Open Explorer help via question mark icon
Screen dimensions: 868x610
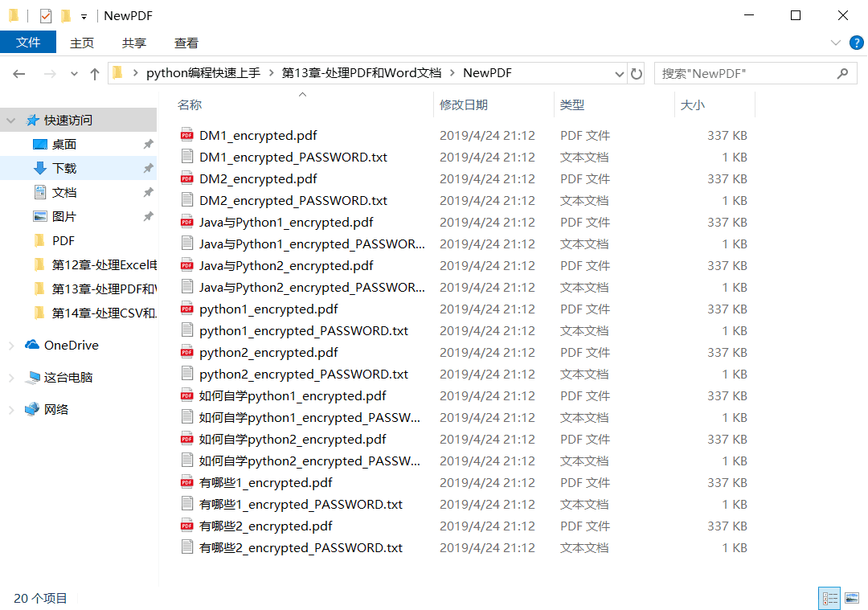click(x=856, y=43)
